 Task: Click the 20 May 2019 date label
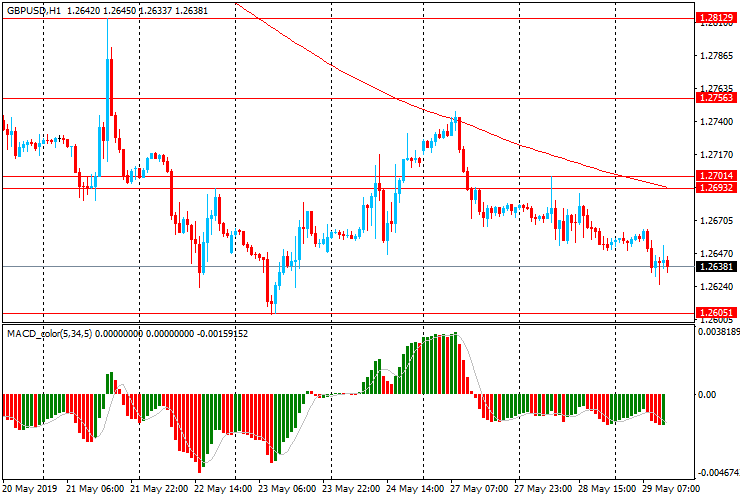(30, 488)
